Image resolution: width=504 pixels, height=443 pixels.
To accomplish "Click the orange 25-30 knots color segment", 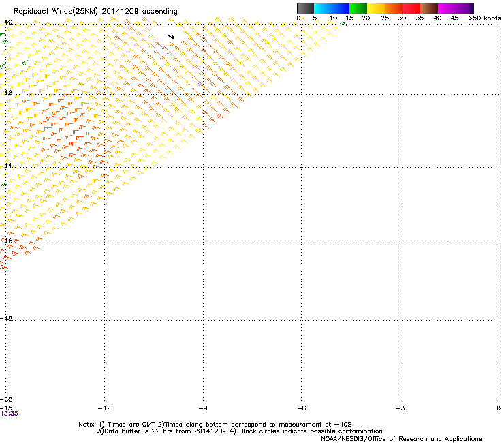I will (x=394, y=8).
